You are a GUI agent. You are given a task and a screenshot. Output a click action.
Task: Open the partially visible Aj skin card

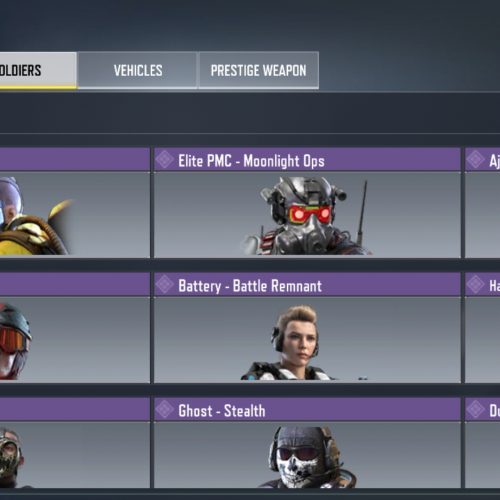[482, 203]
